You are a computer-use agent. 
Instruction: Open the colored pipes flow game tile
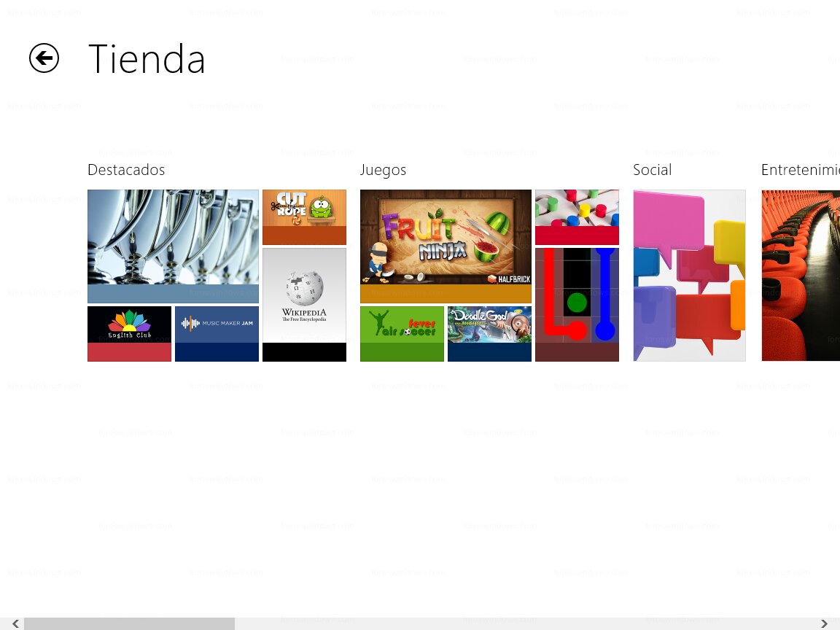[x=577, y=305]
